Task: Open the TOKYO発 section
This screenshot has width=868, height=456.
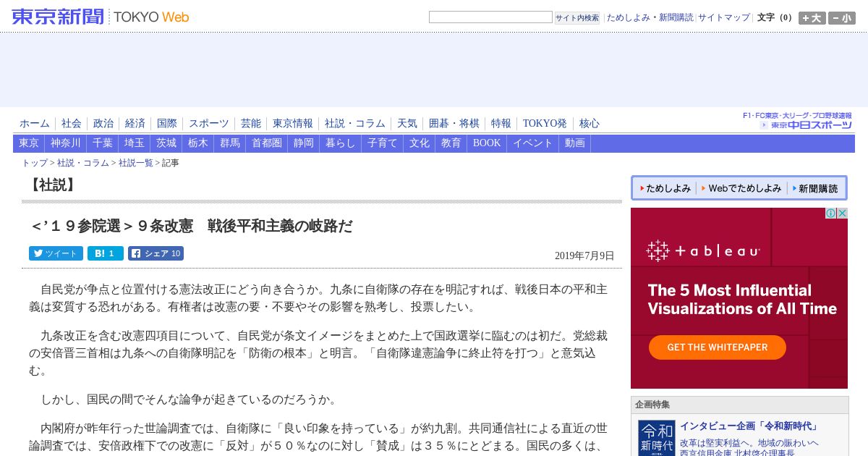Action: click(545, 124)
